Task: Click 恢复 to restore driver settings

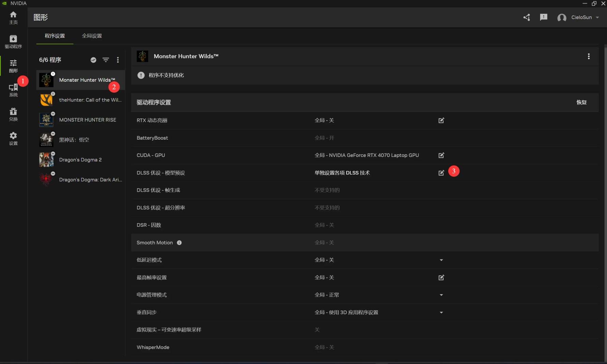Action: click(581, 102)
